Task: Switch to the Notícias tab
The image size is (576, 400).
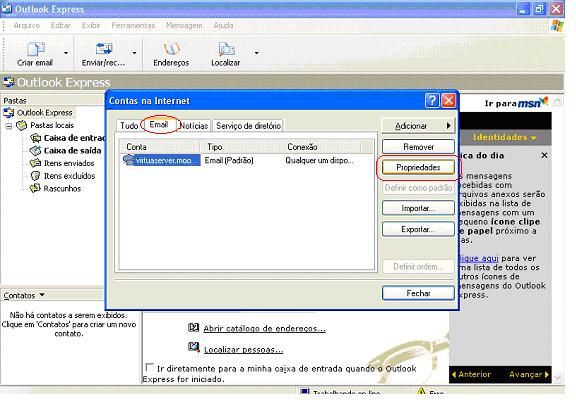Action: [194, 126]
